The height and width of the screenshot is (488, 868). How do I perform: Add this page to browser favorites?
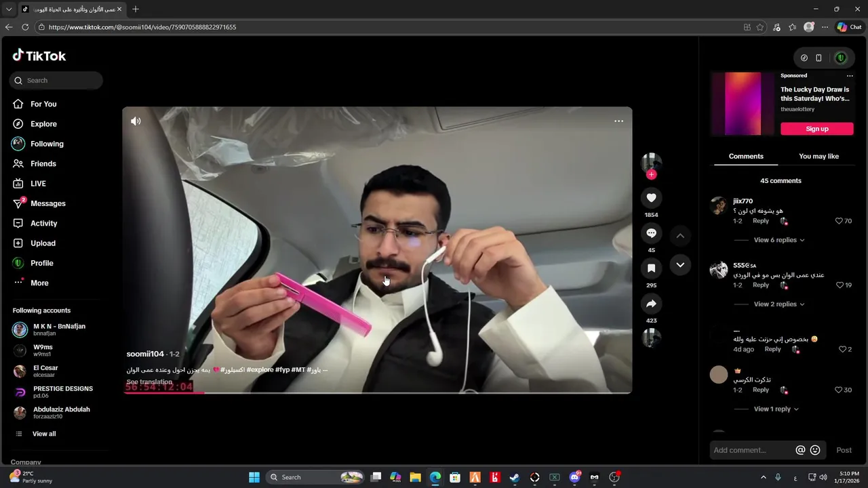[760, 27]
